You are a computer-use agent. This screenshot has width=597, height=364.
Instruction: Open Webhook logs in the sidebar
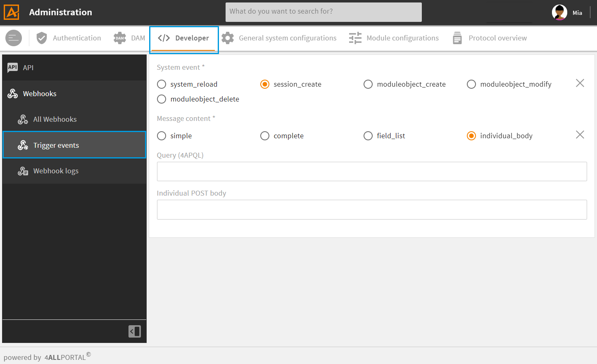[x=74, y=171]
